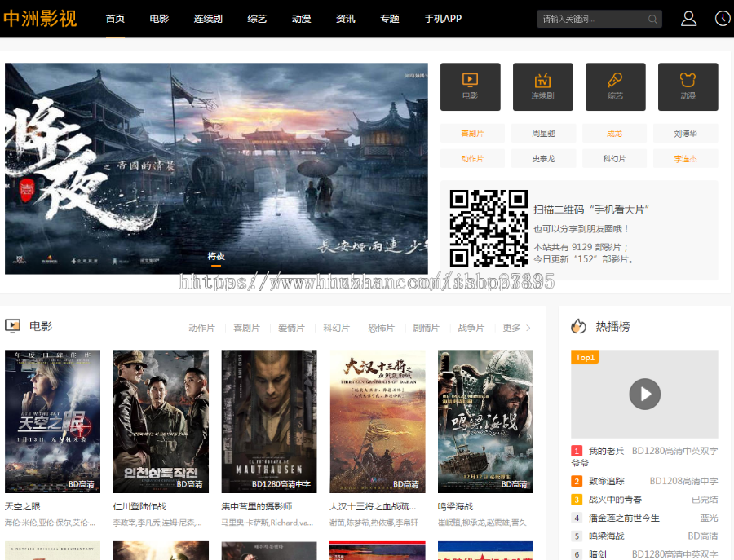Click the QR code image
Image resolution: width=734 pixels, height=560 pixels.
[x=489, y=228]
